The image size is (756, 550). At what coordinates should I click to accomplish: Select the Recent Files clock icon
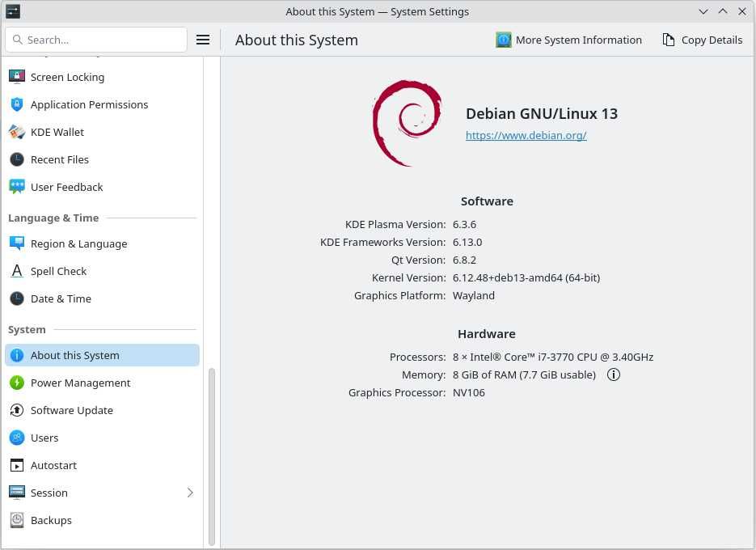17,159
